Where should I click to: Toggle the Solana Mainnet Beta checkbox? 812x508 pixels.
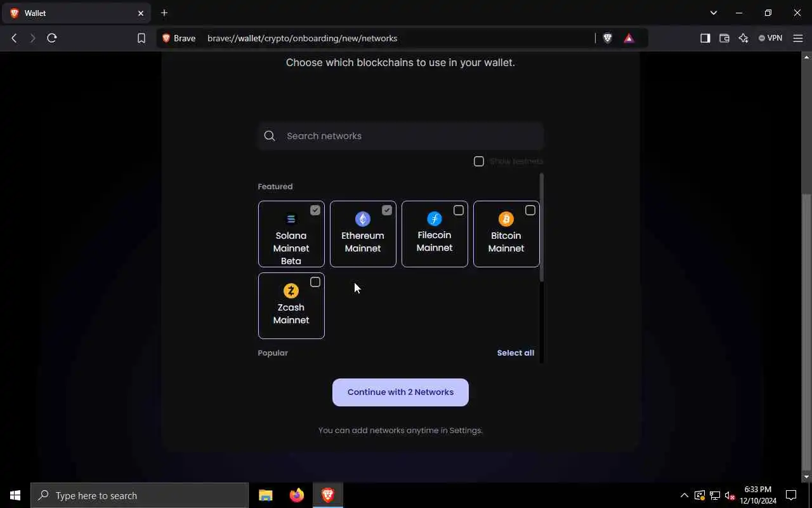pyautogui.click(x=315, y=210)
